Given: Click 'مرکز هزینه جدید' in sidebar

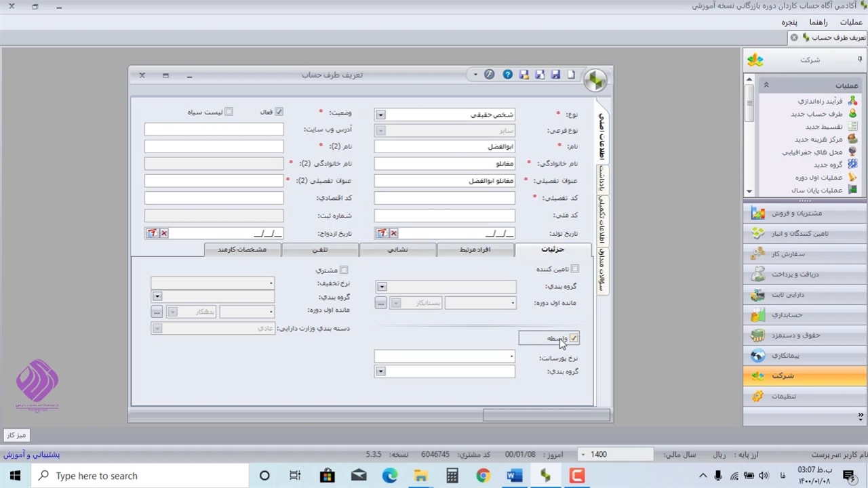Looking at the screenshot, I should pos(818,139).
